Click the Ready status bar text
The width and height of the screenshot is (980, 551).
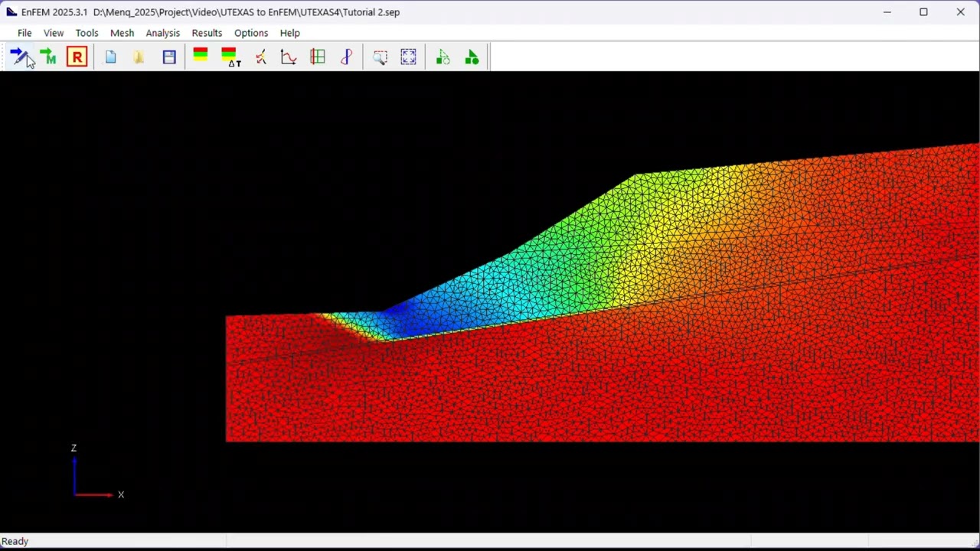[x=15, y=541]
